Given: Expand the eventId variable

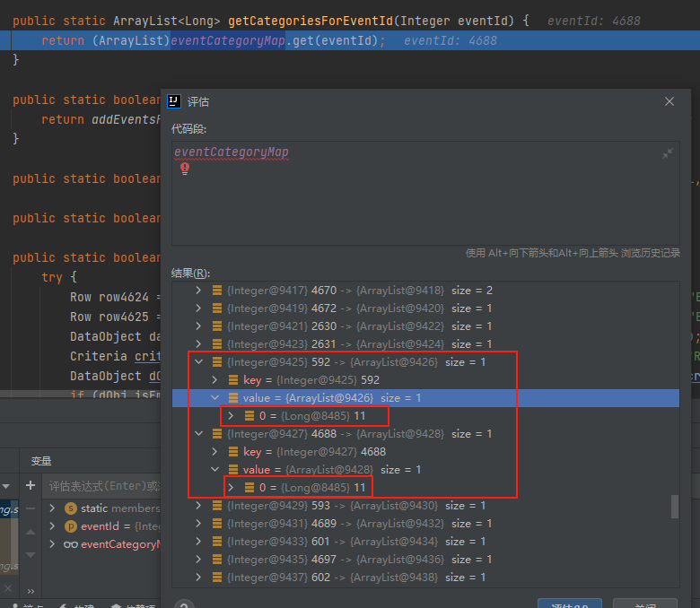Looking at the screenshot, I should click(52, 526).
